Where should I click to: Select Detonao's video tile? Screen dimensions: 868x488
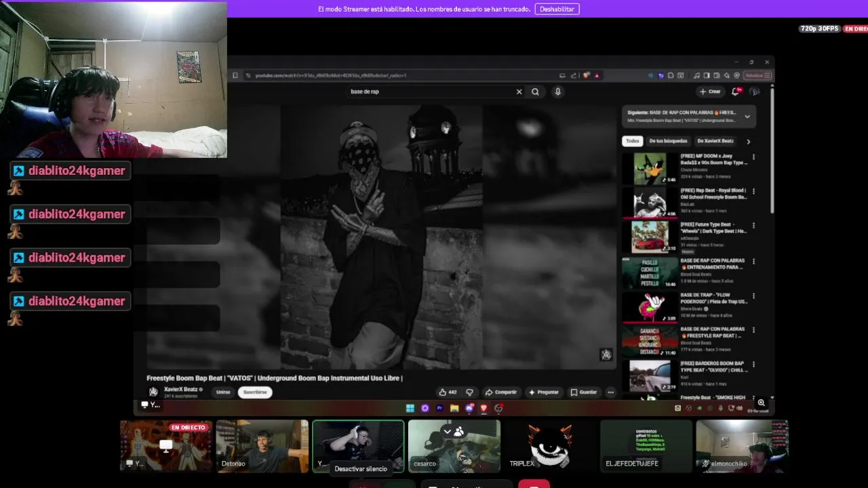point(262,446)
